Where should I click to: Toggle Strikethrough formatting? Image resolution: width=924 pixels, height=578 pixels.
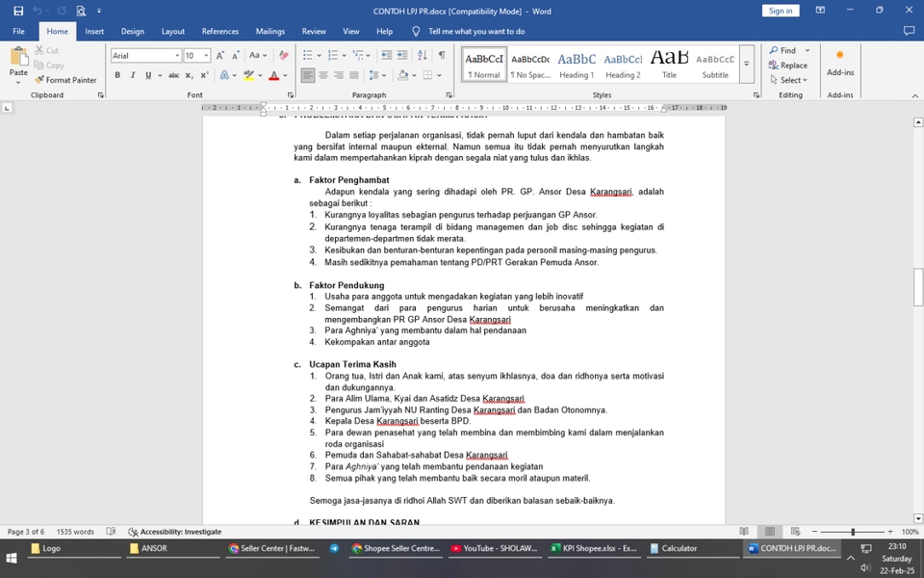(173, 75)
